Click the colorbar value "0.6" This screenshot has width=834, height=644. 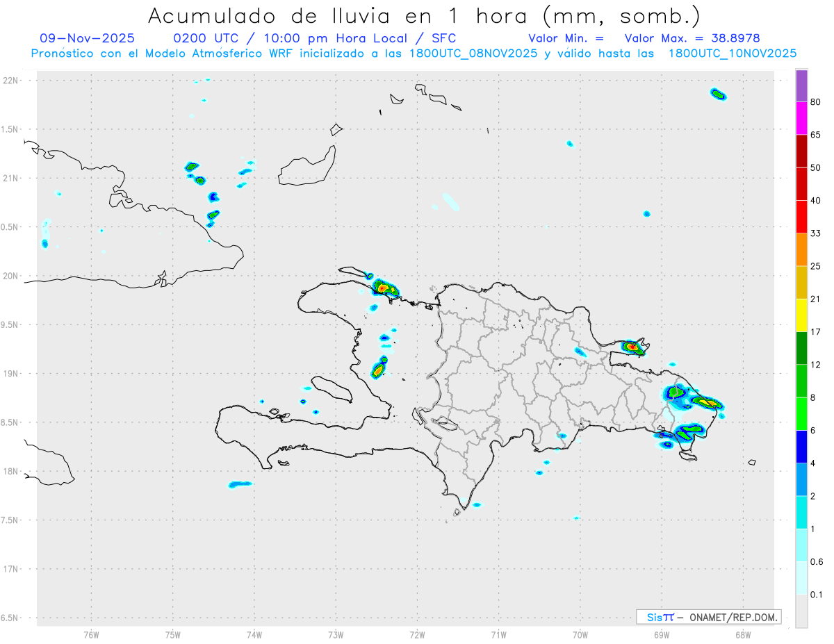816,561
